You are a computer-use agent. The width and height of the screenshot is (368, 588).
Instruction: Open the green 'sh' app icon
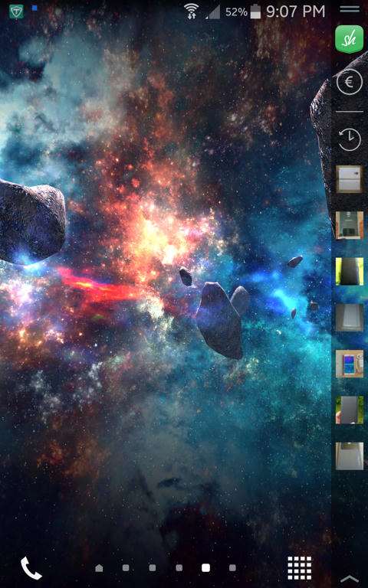coord(350,39)
